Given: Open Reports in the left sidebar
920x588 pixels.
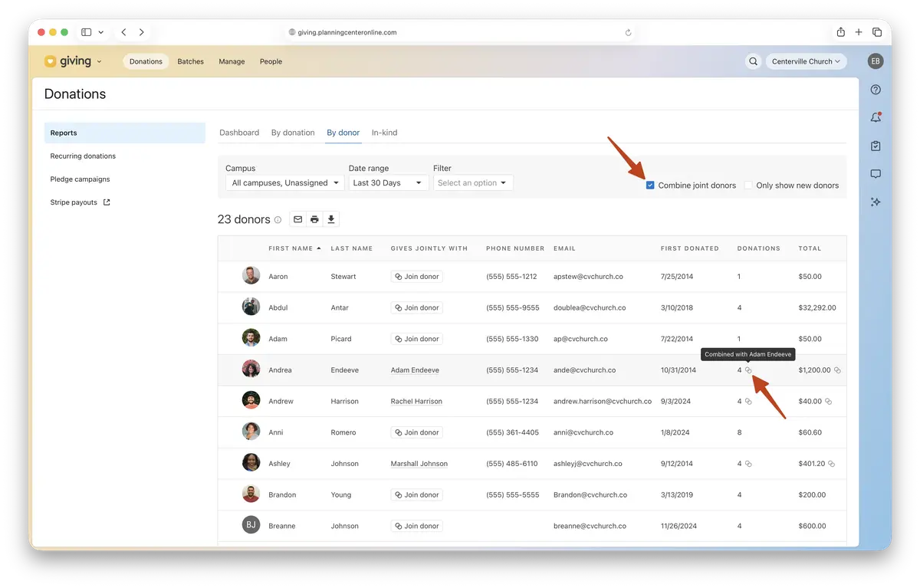Looking at the screenshot, I should click(x=125, y=133).
